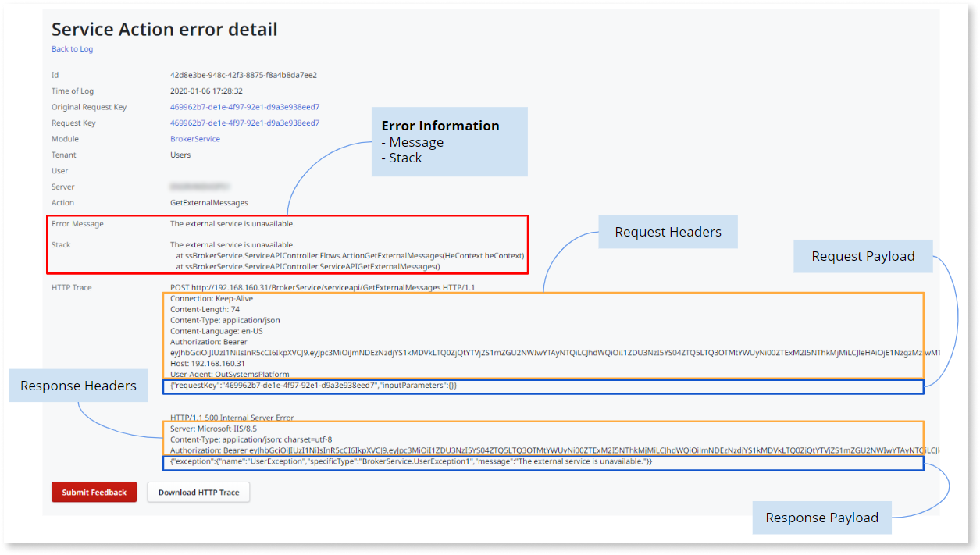The height and width of the screenshot is (555, 980).
Task: Follow the Request Key 469962b7 link
Action: click(245, 123)
